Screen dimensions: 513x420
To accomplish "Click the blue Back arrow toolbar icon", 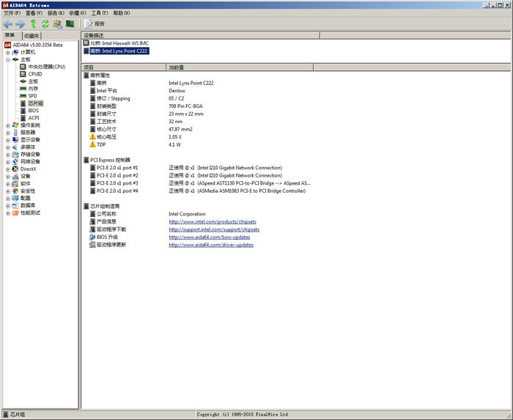I will (x=8, y=24).
